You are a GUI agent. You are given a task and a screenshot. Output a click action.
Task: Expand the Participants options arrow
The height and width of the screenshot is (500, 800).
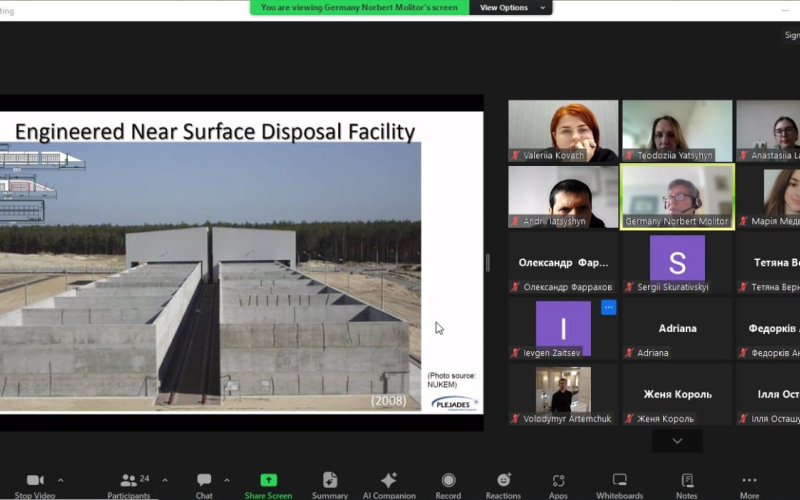(165, 480)
